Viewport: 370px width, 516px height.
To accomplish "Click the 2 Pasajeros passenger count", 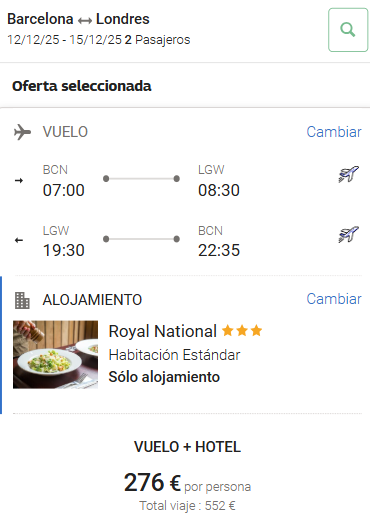I will point(157,40).
